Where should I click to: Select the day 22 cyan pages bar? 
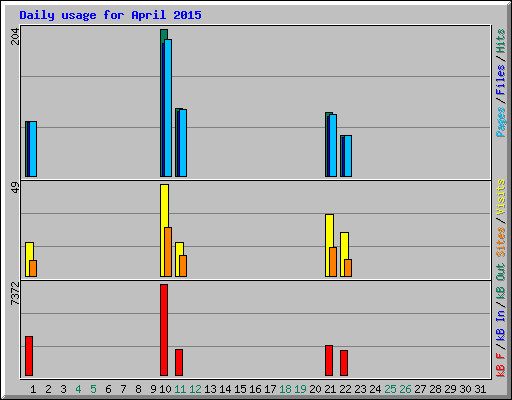coord(348,156)
